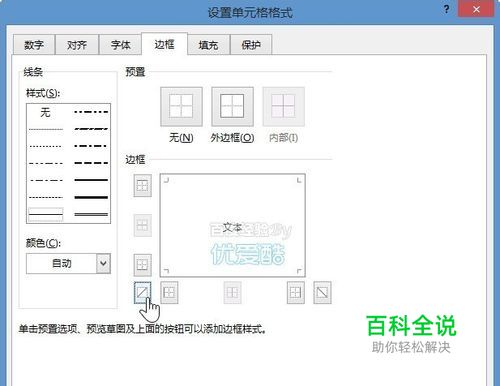
Task: Select the 无 line style
Action: click(x=46, y=112)
